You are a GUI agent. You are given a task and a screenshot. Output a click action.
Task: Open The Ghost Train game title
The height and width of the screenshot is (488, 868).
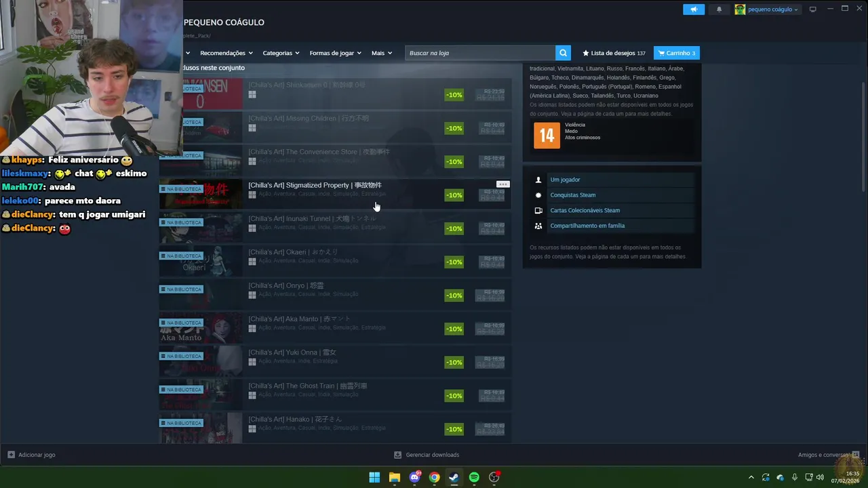(308, 386)
